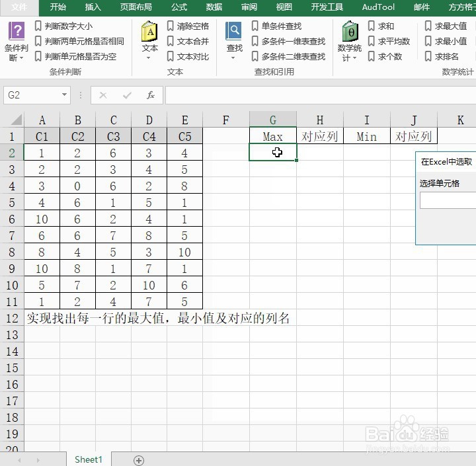Open the insert function fx button

tap(151, 95)
